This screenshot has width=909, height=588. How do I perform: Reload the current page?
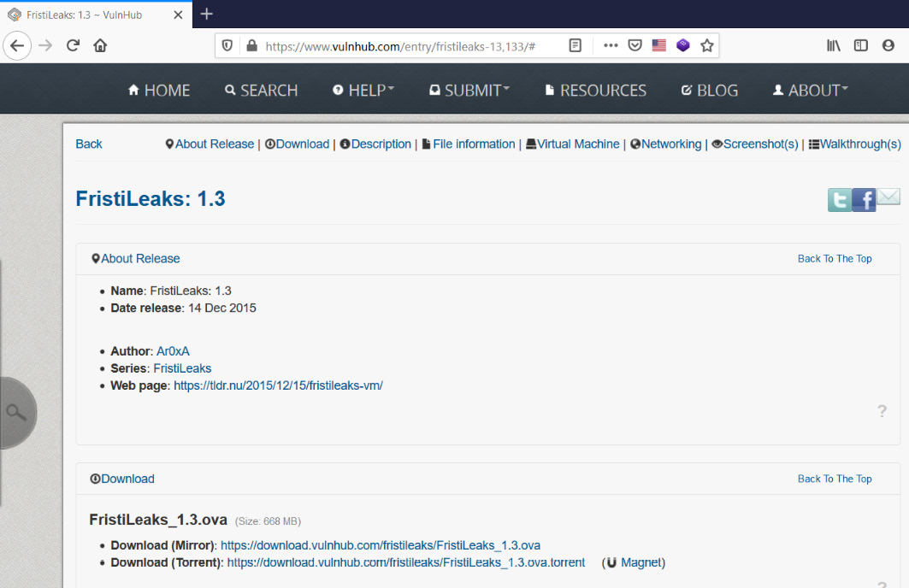point(73,45)
